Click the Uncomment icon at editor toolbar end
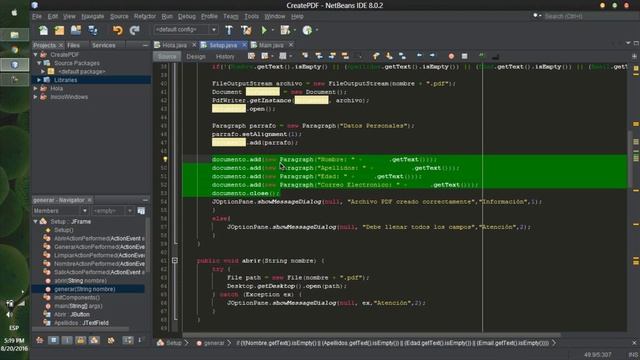The width and height of the screenshot is (640, 360). point(496,56)
